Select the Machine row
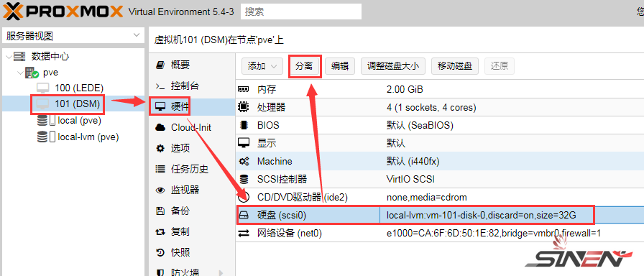The width and height of the screenshot is (644, 276). pyautogui.click(x=439, y=161)
